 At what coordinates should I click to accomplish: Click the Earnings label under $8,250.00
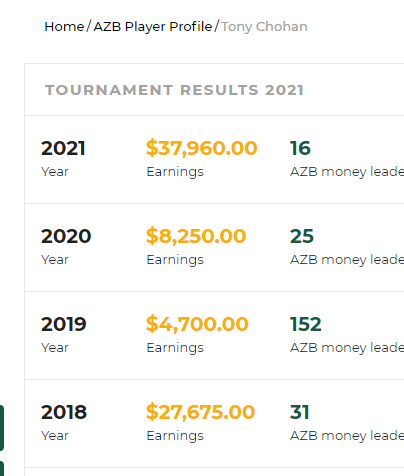click(x=175, y=260)
